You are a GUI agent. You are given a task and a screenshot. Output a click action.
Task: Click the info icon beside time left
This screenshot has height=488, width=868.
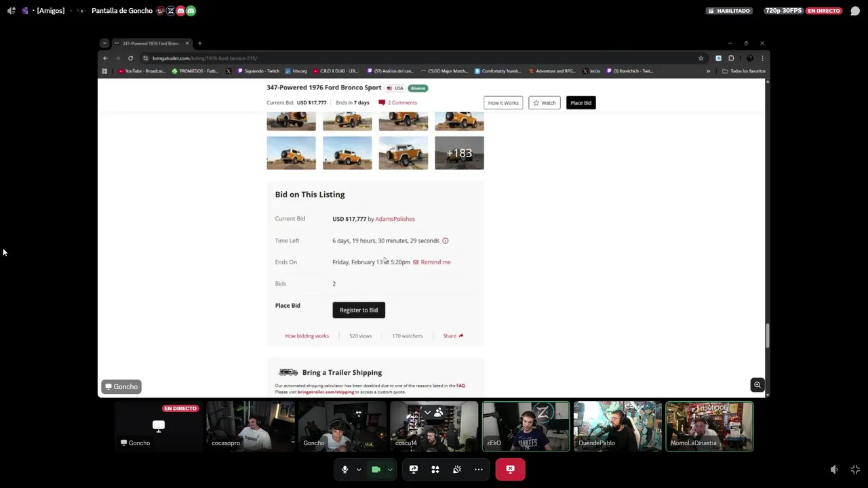pos(446,241)
